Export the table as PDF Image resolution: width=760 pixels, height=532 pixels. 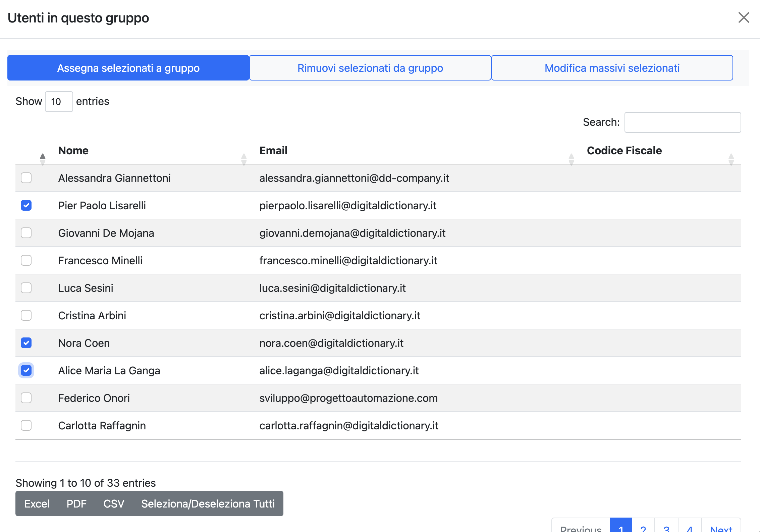[x=77, y=503]
